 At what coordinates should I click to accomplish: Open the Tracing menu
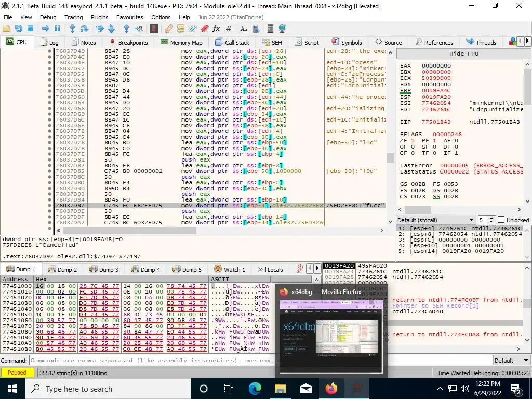74,17
